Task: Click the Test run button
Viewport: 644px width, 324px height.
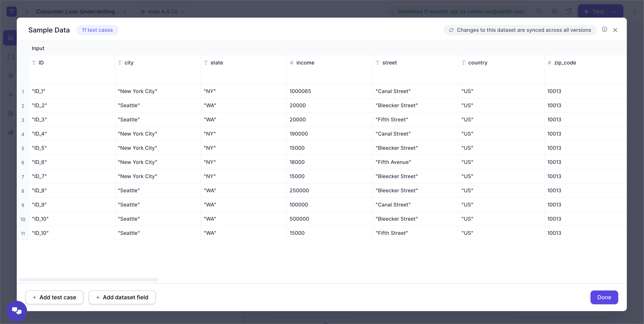Action: (594, 12)
